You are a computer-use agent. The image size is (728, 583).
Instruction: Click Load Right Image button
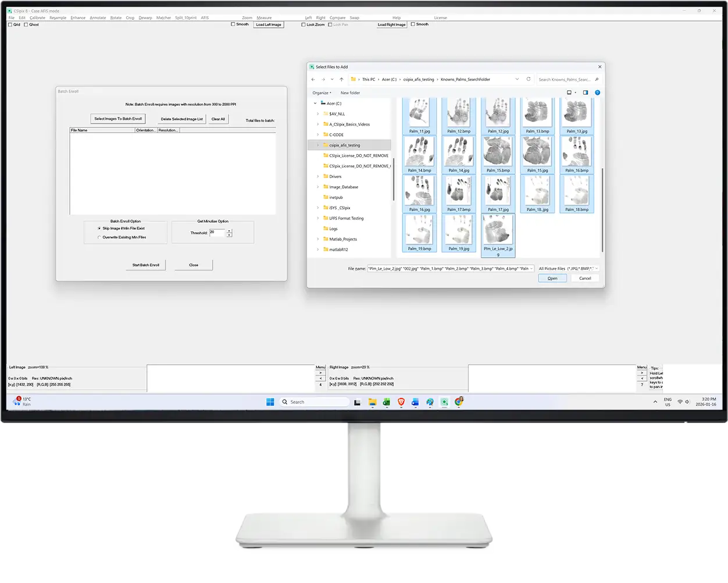391,24
